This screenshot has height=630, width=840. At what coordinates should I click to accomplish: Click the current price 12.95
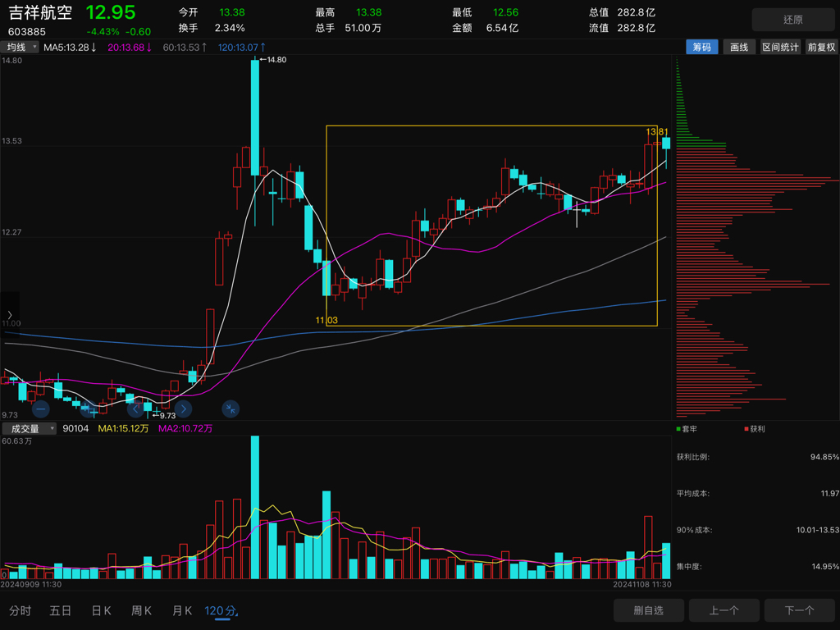pyautogui.click(x=111, y=12)
